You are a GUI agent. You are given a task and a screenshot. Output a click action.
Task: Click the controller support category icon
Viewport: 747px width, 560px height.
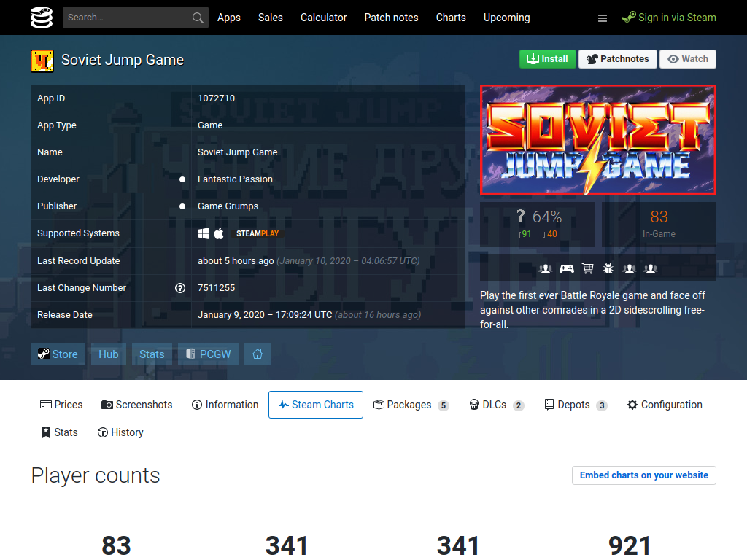coord(566,268)
